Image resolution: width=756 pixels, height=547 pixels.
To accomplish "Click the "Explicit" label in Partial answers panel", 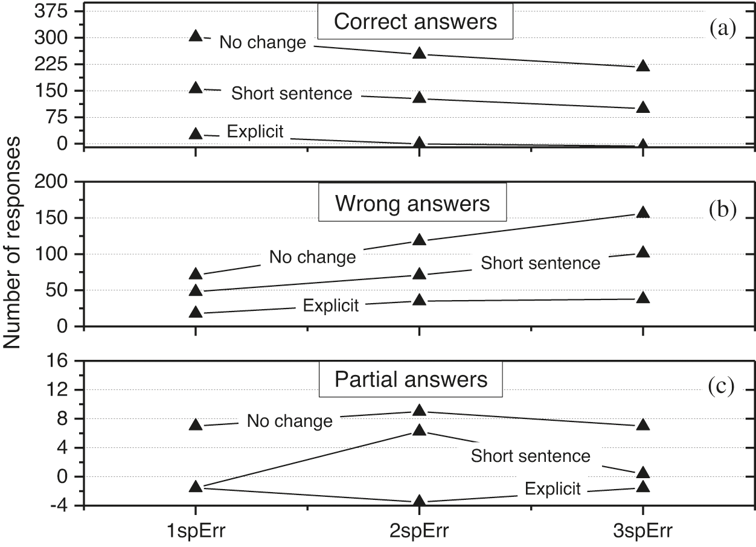I will click(553, 488).
